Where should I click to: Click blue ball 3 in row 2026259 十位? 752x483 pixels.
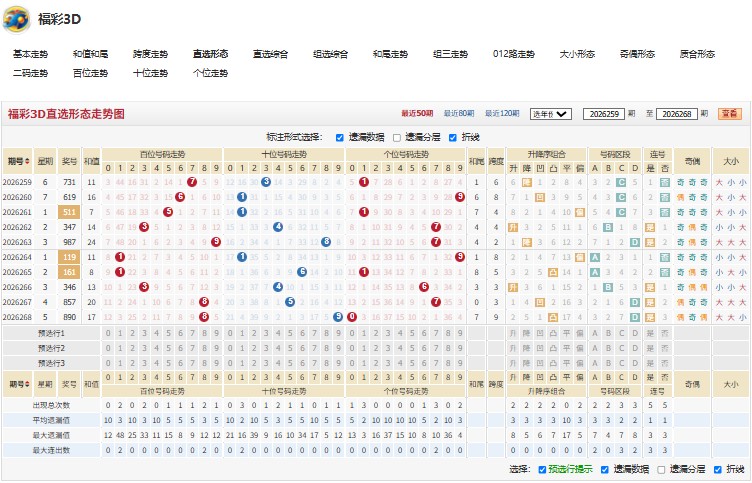tap(266, 182)
